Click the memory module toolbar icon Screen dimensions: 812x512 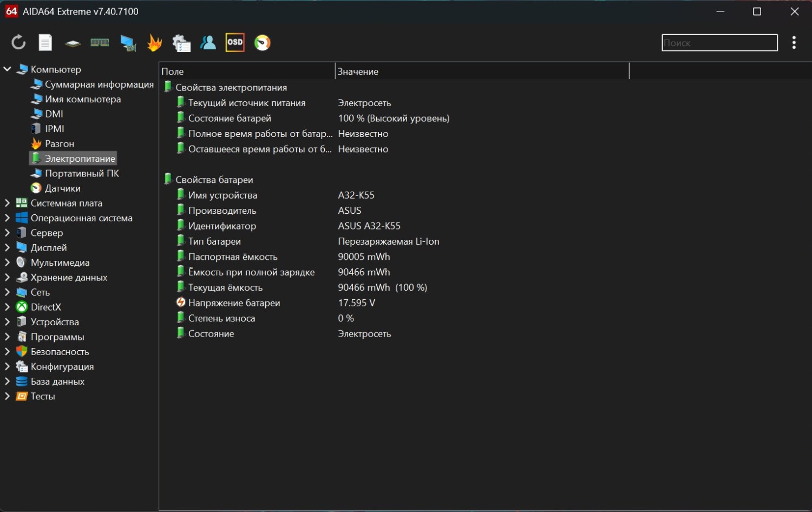(x=100, y=42)
